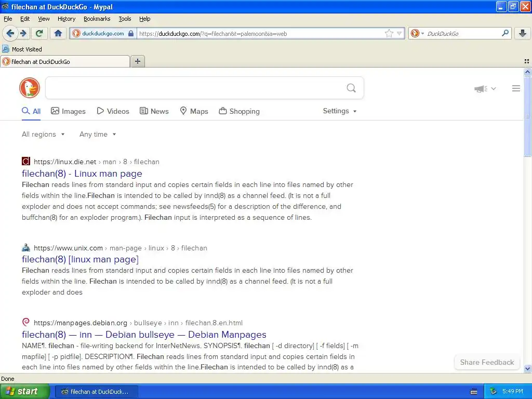
Task: Click the padlock site security icon
Action: pyautogui.click(x=131, y=34)
